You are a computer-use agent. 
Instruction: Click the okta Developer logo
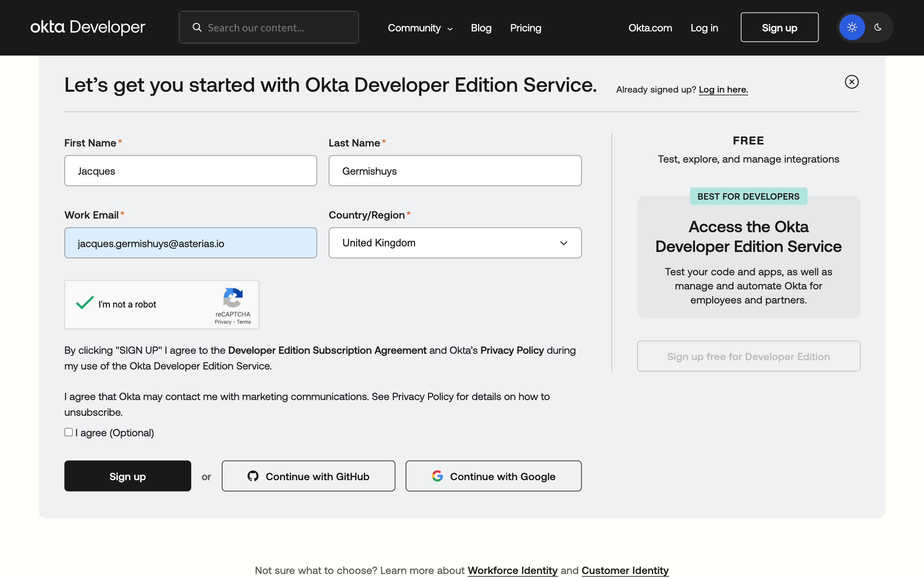coord(88,27)
